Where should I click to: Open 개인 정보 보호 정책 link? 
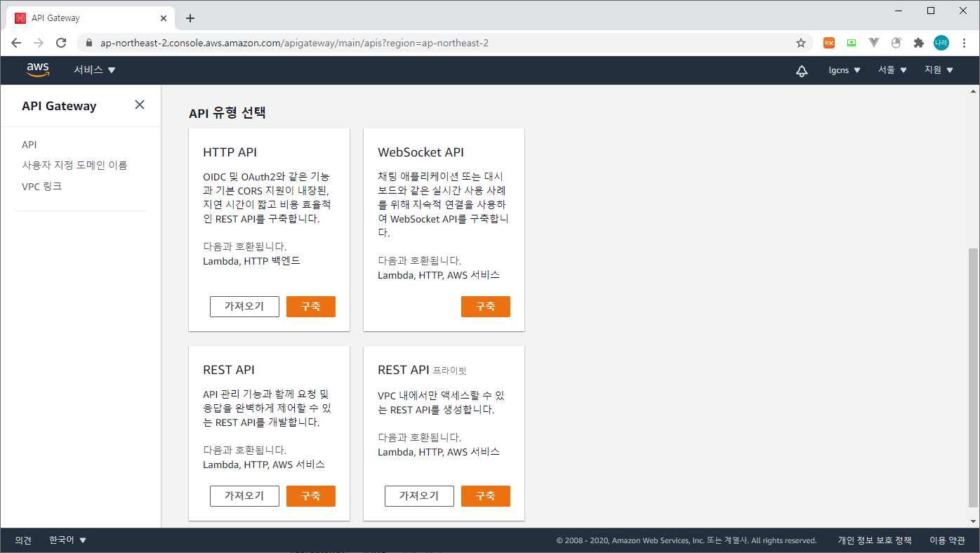875,540
